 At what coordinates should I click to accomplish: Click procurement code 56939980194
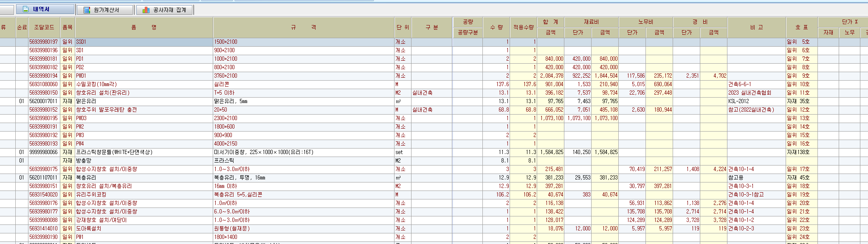(x=43, y=76)
